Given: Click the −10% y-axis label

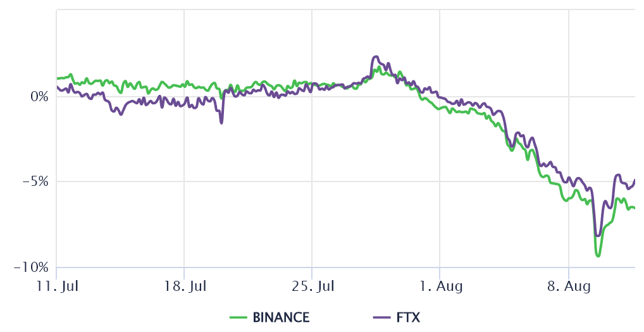Looking at the screenshot, I should click(33, 267).
